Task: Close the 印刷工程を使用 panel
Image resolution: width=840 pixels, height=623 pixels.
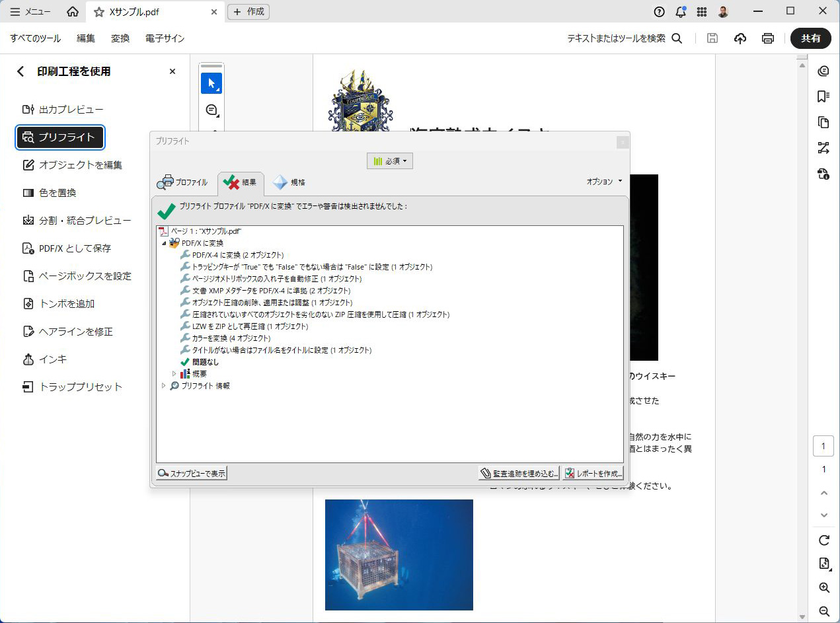Action: click(172, 71)
